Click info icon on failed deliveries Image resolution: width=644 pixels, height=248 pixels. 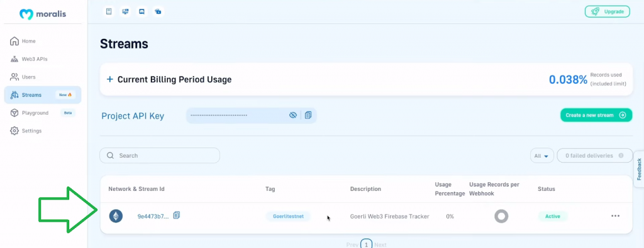tap(621, 156)
